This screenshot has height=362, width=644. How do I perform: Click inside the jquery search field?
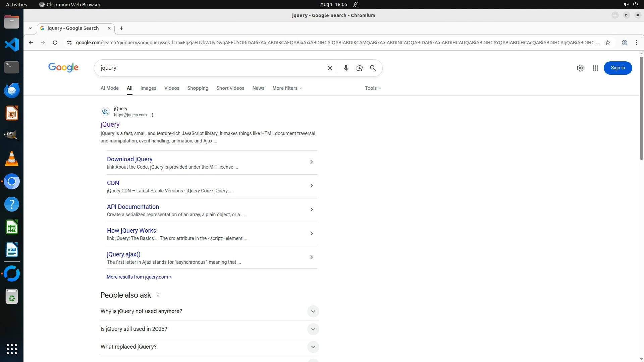[x=208, y=68]
